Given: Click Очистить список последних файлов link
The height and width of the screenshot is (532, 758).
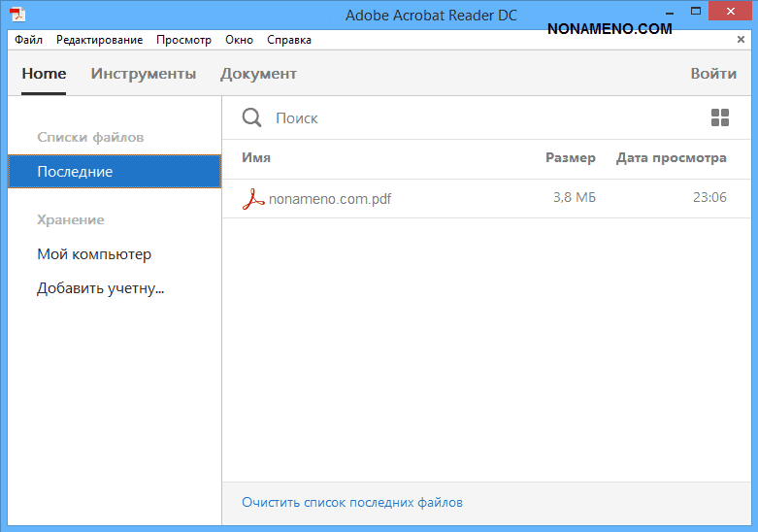Looking at the screenshot, I should [x=351, y=502].
